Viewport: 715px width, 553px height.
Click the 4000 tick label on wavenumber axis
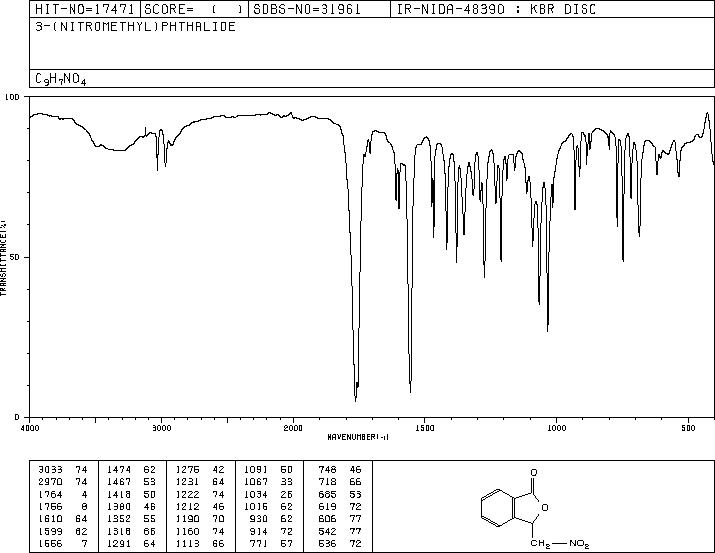coord(30,428)
